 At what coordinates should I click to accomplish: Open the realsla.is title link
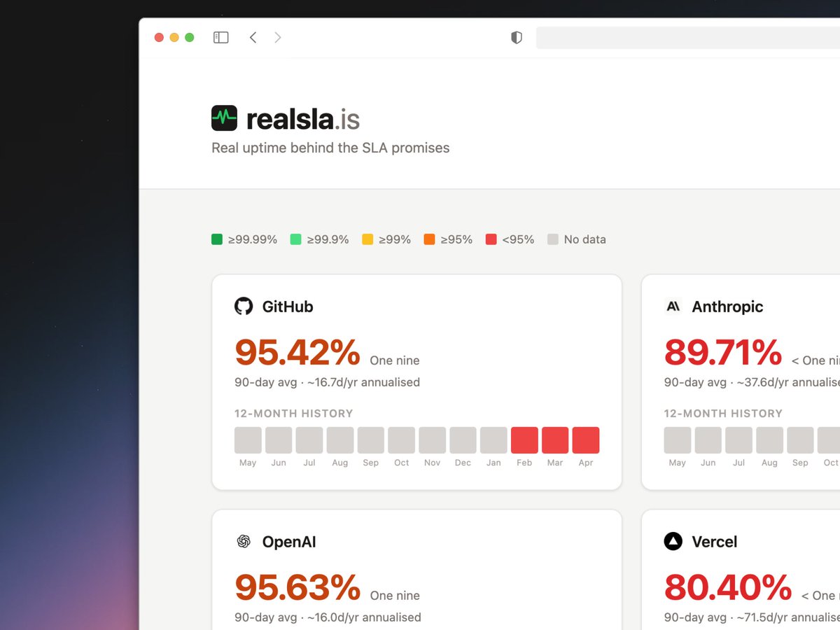coord(303,119)
